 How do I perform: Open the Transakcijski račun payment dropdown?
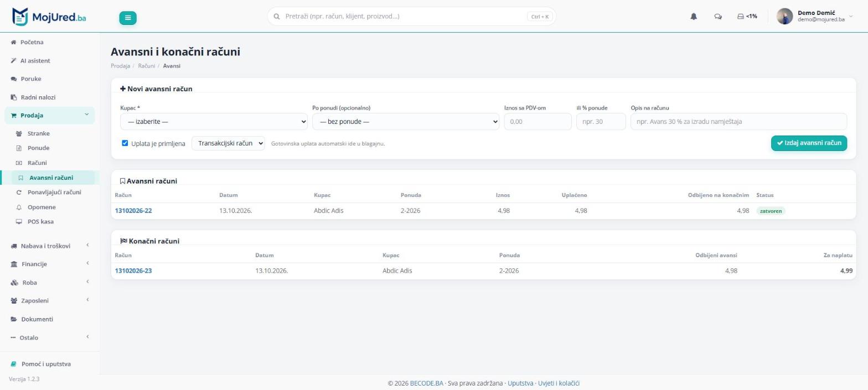tap(228, 143)
